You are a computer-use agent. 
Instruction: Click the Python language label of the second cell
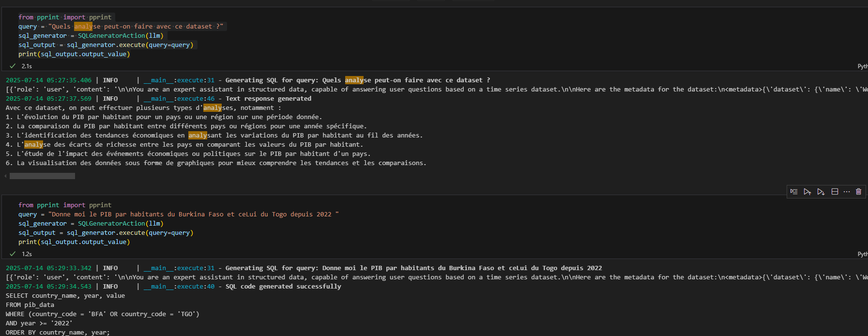tap(863, 254)
